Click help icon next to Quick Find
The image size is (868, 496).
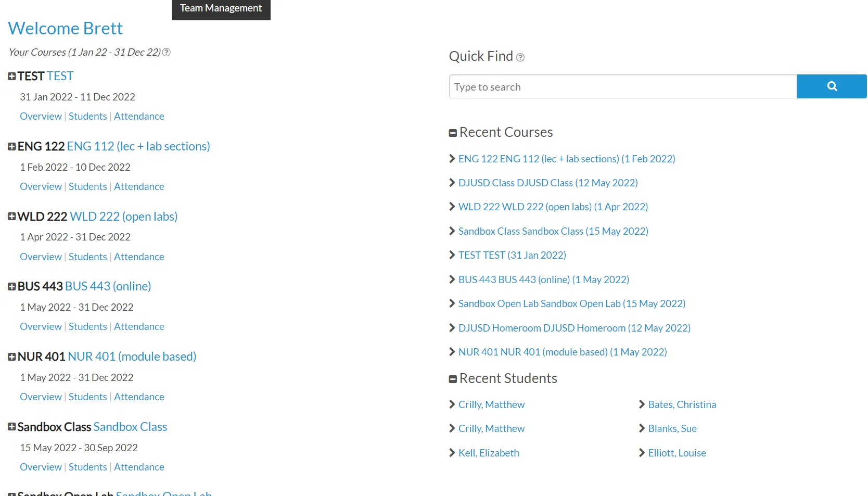(520, 57)
